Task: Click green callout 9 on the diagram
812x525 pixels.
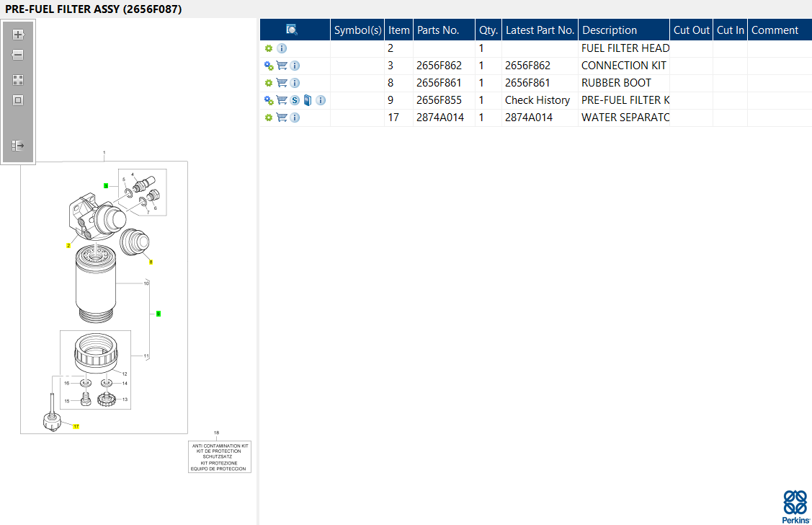Action: click(x=159, y=314)
